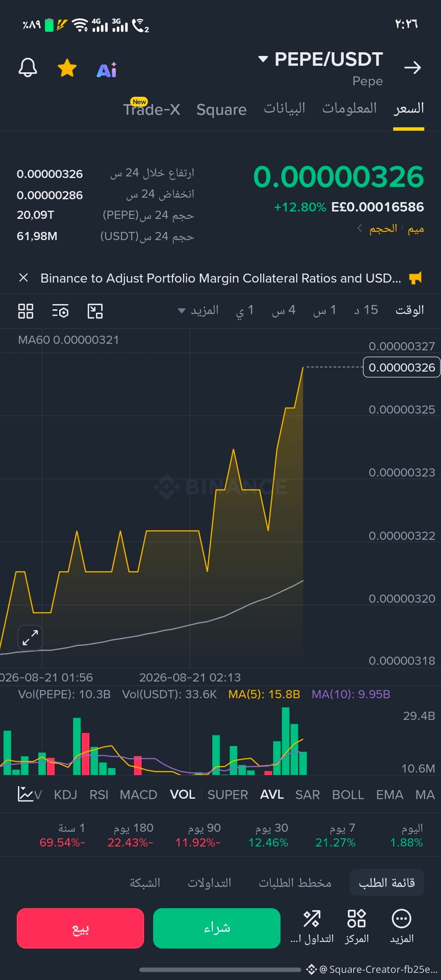Open the AI assistant icon

[x=107, y=70]
